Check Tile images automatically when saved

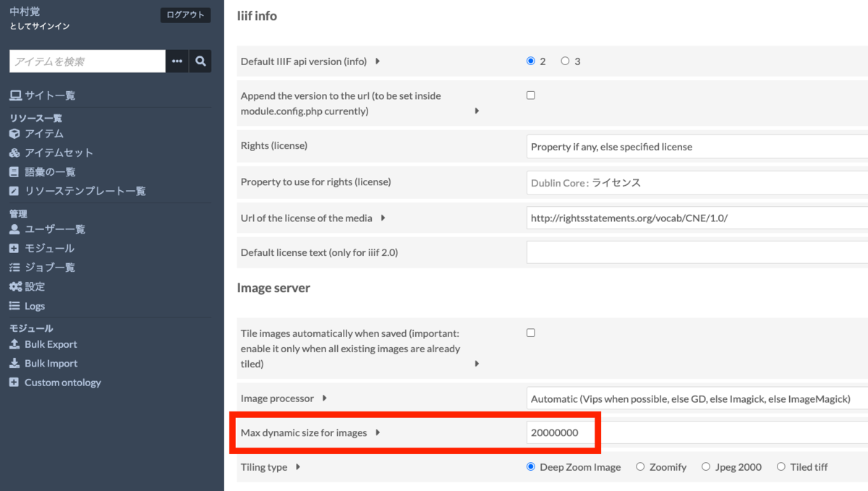click(531, 333)
